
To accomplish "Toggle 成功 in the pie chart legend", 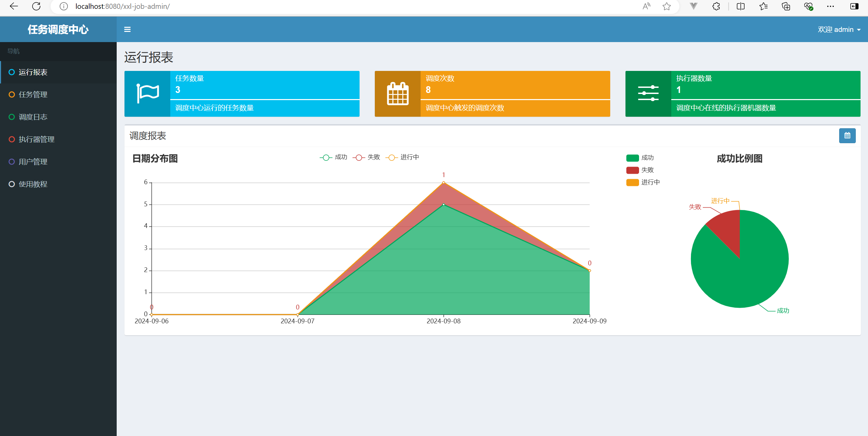I will (x=640, y=158).
